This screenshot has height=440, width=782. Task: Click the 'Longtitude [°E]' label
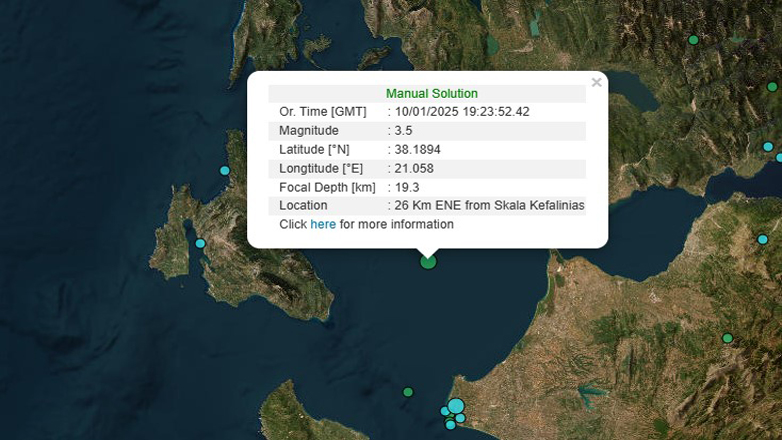[x=321, y=169]
